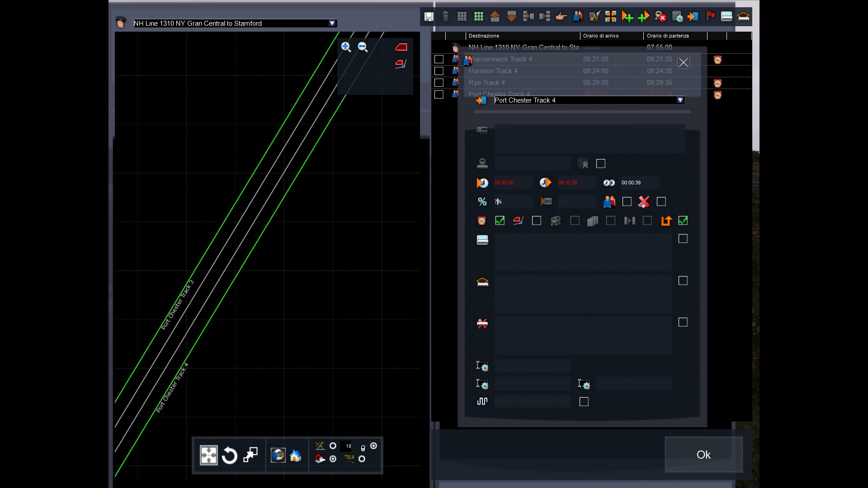Select the Rye Track 4 row
The image size is (868, 488).
click(592, 83)
